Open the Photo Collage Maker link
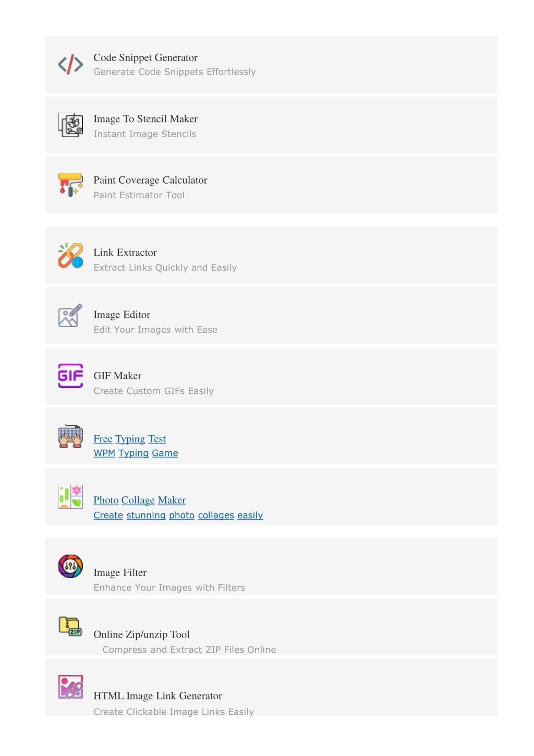The image size is (534, 756). [140, 500]
